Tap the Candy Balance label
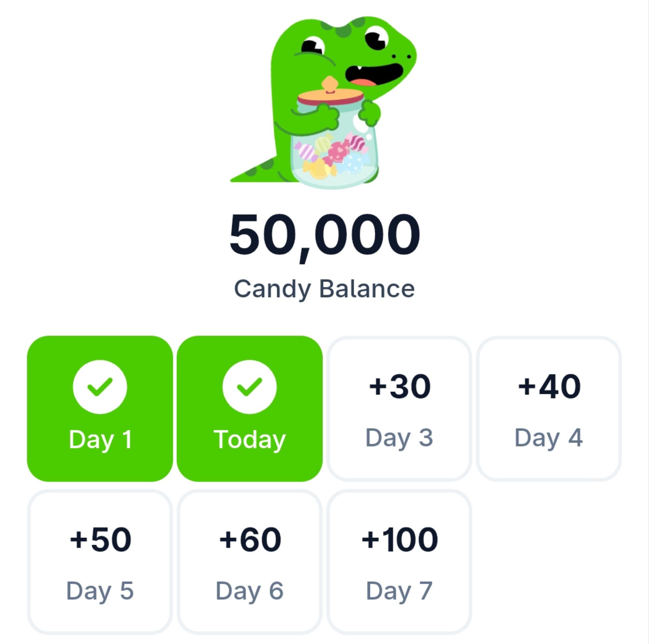The image size is (649, 644). click(324, 289)
